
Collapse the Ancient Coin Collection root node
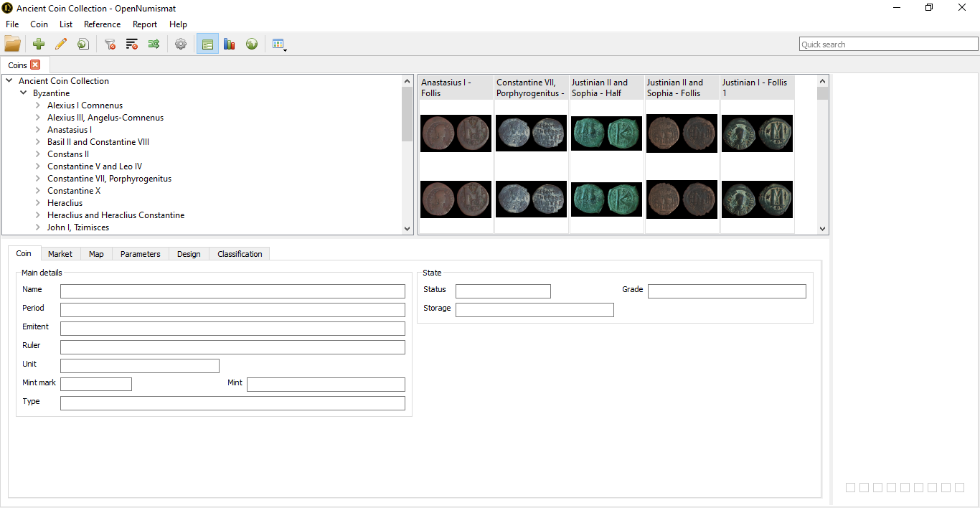coord(9,81)
